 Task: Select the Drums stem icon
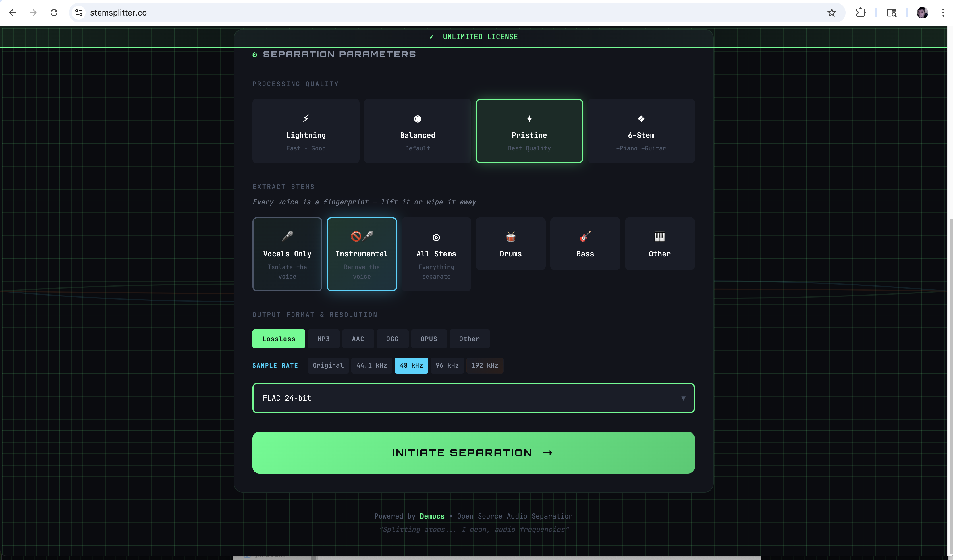click(x=510, y=237)
